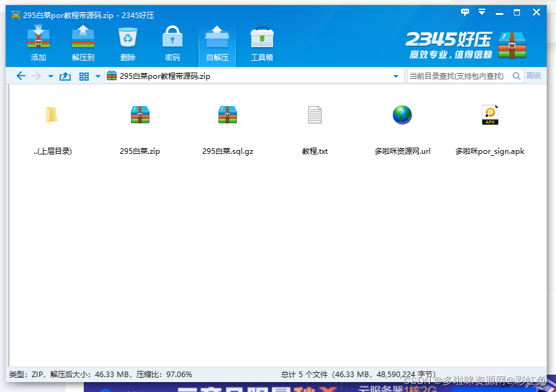Expand the navigation history dropdown arrow

51,76
